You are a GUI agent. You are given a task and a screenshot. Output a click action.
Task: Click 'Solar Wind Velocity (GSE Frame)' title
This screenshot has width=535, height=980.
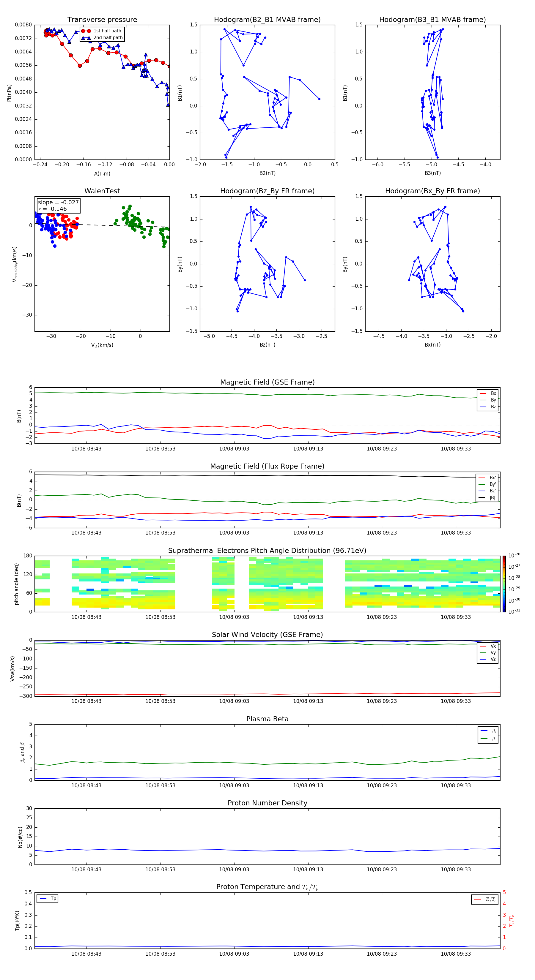(267, 635)
